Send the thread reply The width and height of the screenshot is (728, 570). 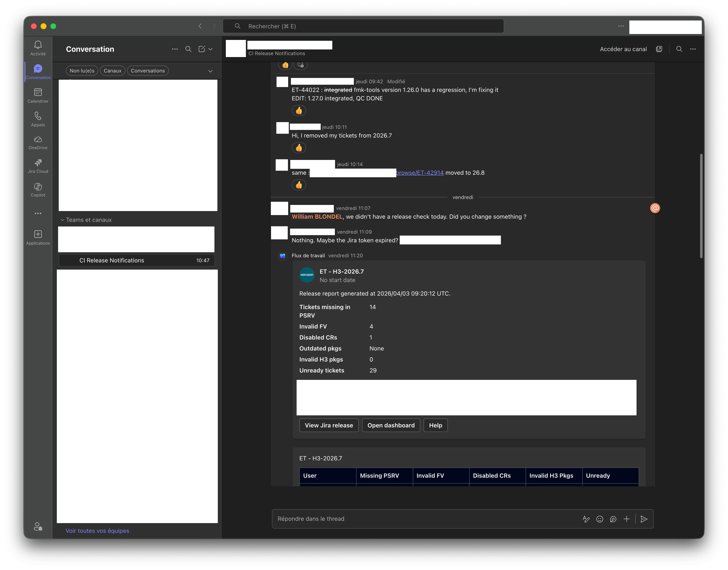(644, 519)
